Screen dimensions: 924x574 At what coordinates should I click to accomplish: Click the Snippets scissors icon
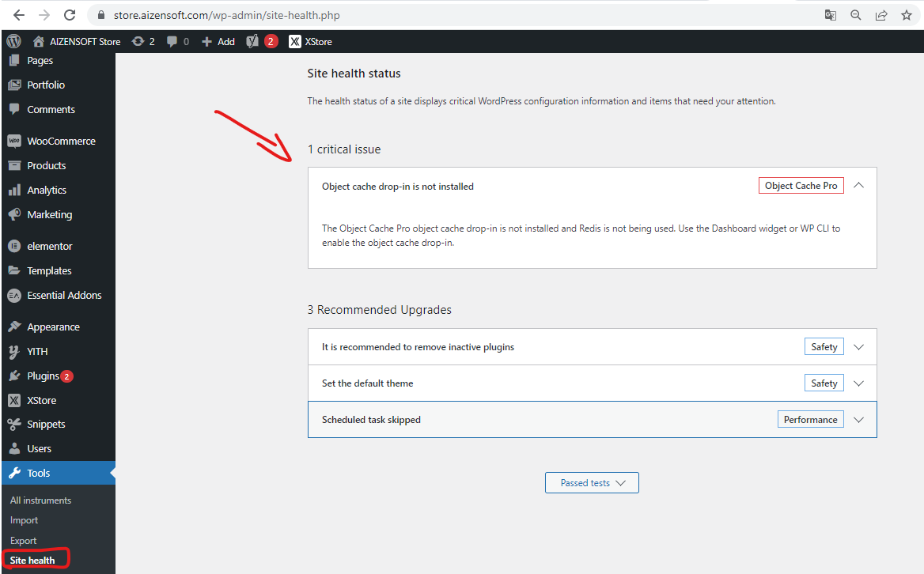coord(15,425)
